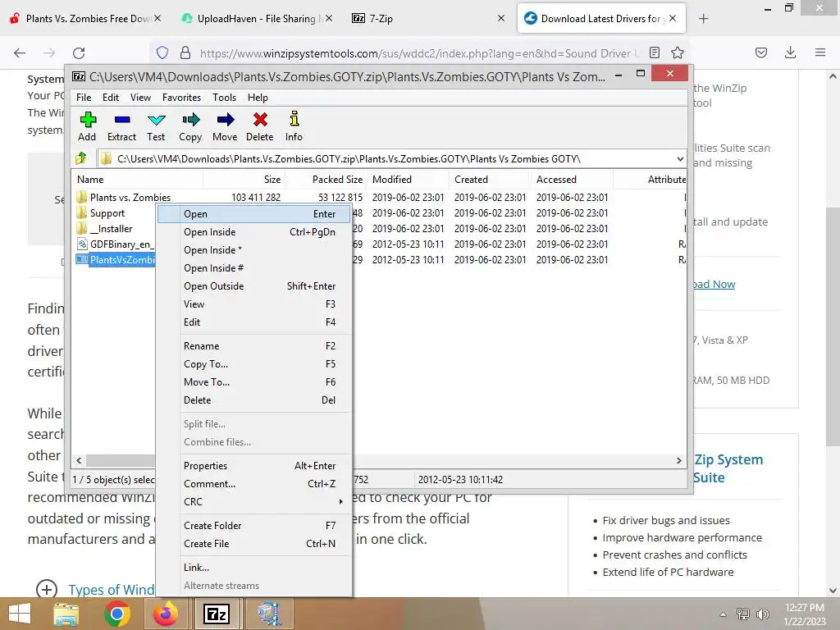The height and width of the screenshot is (630, 840).
Task: Select View from the context menu
Action: click(254, 304)
